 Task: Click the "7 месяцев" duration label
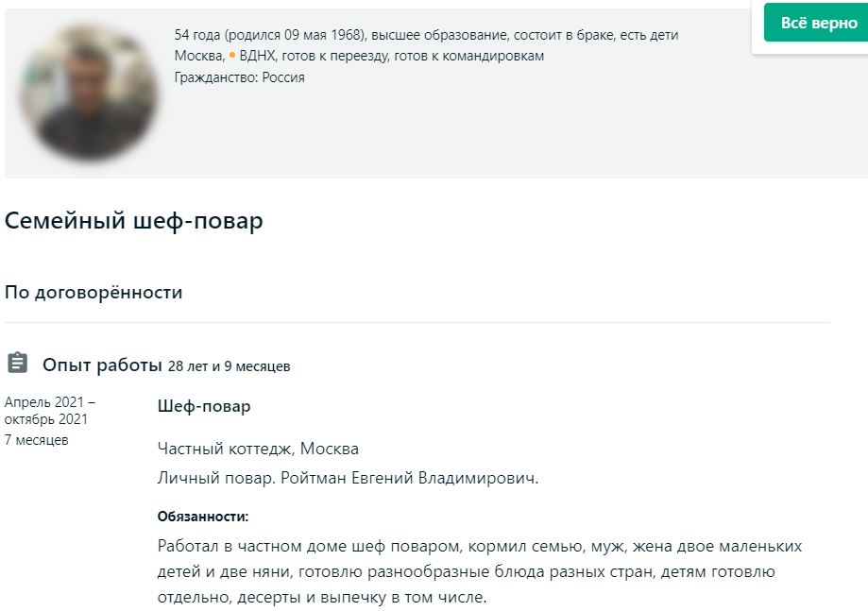(x=36, y=439)
